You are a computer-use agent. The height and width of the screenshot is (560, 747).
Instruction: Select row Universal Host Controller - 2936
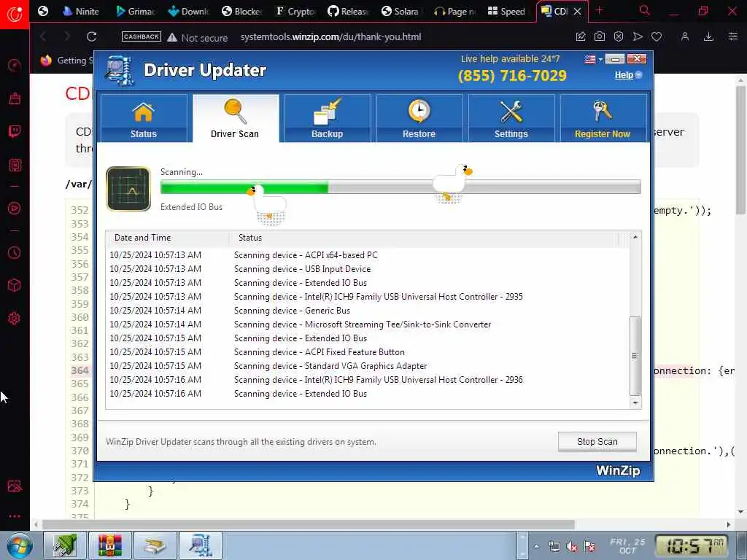pyautogui.click(x=367, y=379)
